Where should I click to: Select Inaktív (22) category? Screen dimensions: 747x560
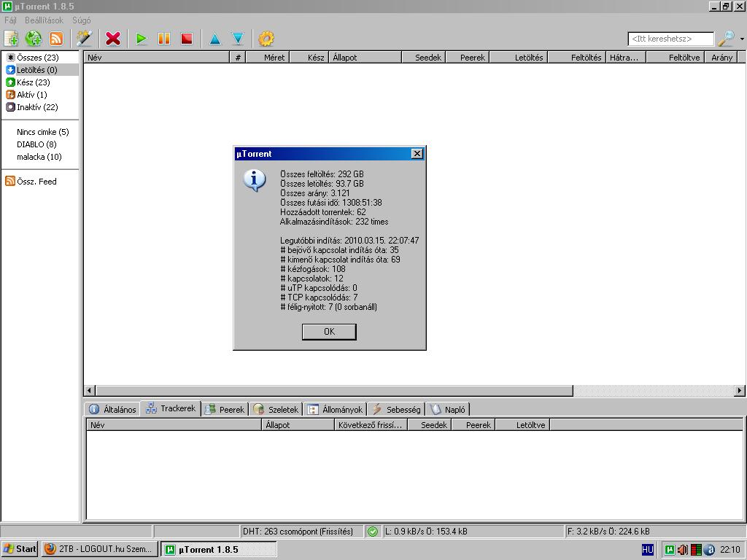coord(32,106)
